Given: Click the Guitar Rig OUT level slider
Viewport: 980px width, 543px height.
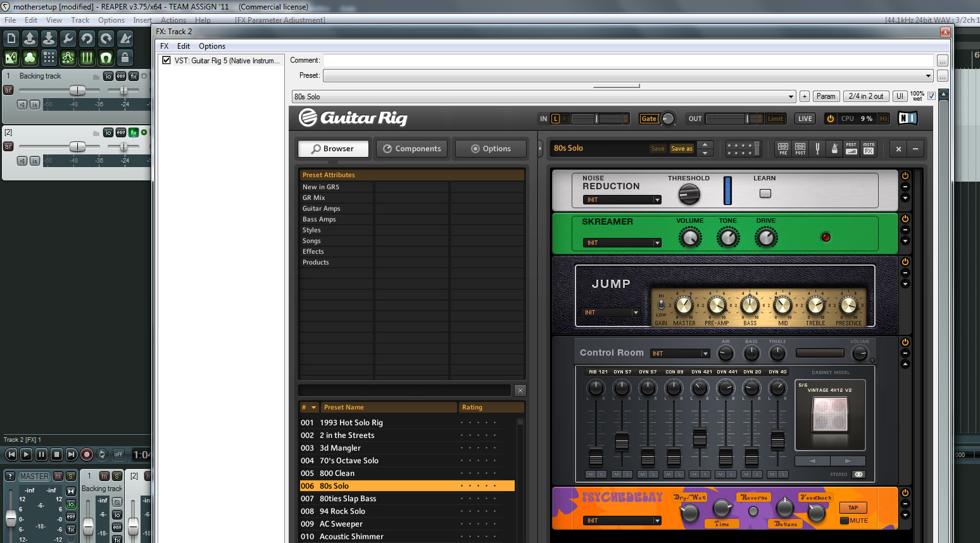Looking at the screenshot, I should (x=735, y=118).
